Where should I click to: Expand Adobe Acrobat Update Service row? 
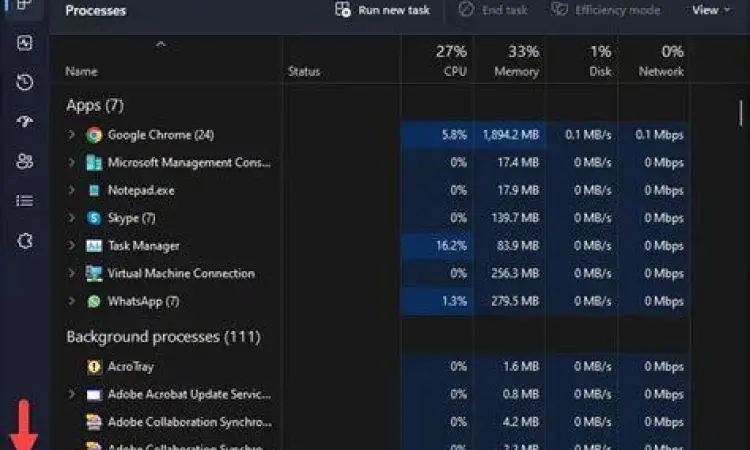[x=71, y=395]
